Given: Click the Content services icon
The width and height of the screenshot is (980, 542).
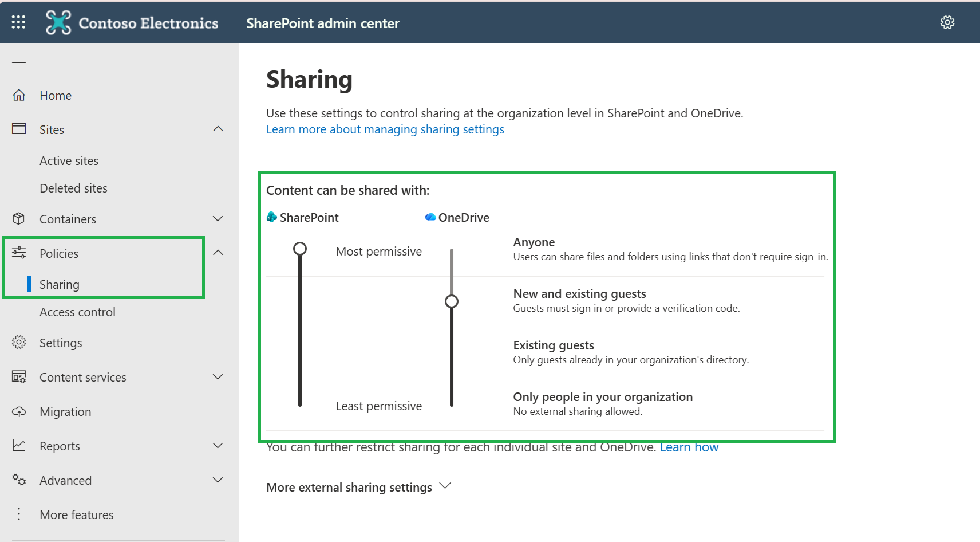Looking at the screenshot, I should pos(19,377).
